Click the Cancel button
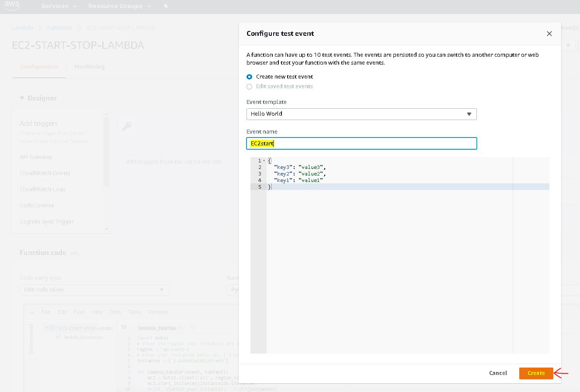Screen dimensions: 580x392 coord(498,373)
